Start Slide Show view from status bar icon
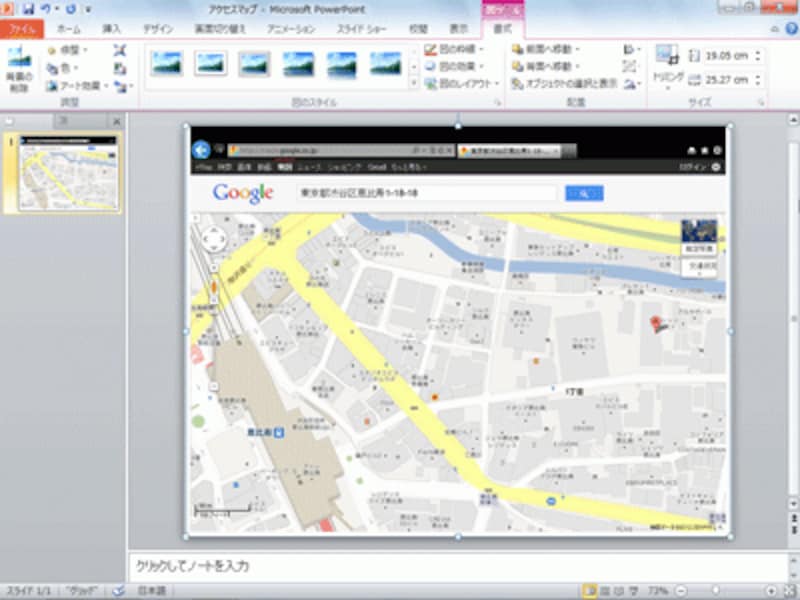The height and width of the screenshot is (600, 800). tap(633, 591)
